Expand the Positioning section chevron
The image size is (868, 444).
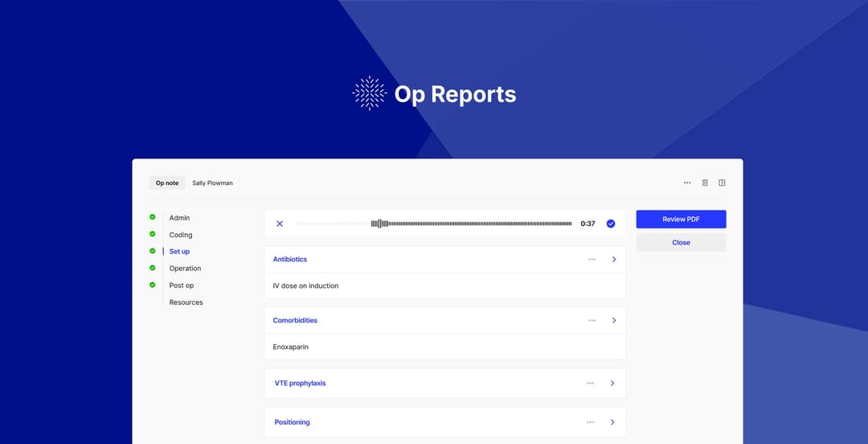click(612, 421)
